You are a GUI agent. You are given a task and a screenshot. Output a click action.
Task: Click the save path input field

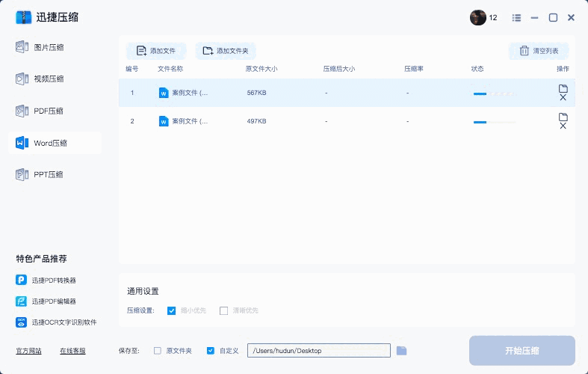pos(319,350)
